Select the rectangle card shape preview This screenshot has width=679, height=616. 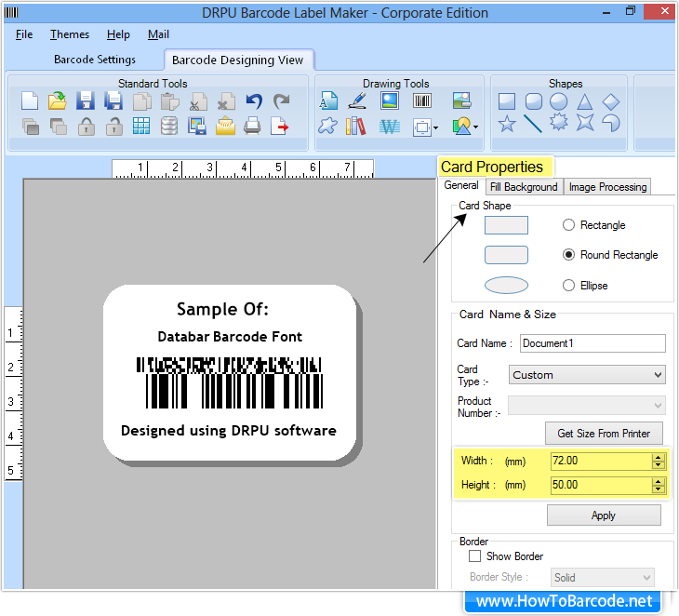point(506,225)
